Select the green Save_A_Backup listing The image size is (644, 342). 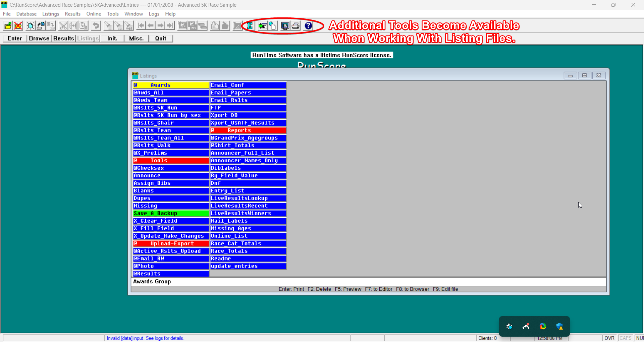click(x=171, y=213)
